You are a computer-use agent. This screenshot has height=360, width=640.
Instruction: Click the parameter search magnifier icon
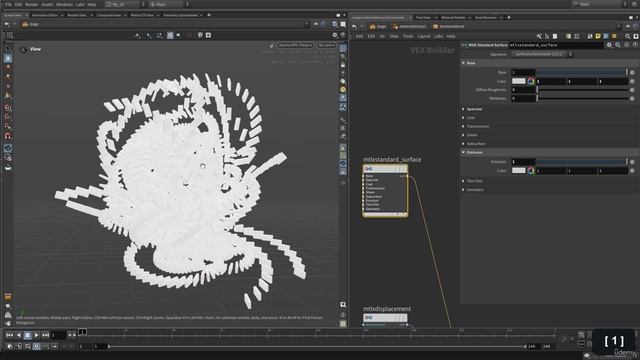618,45
